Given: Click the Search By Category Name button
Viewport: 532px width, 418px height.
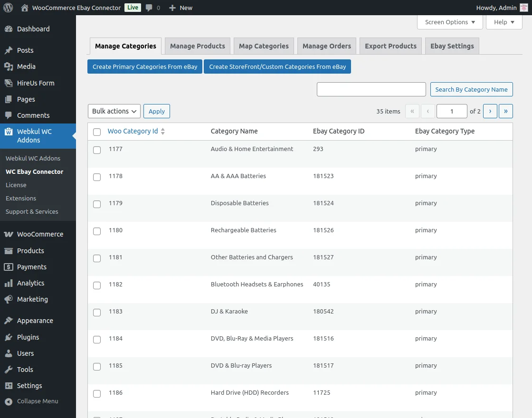Looking at the screenshot, I should 471,89.
